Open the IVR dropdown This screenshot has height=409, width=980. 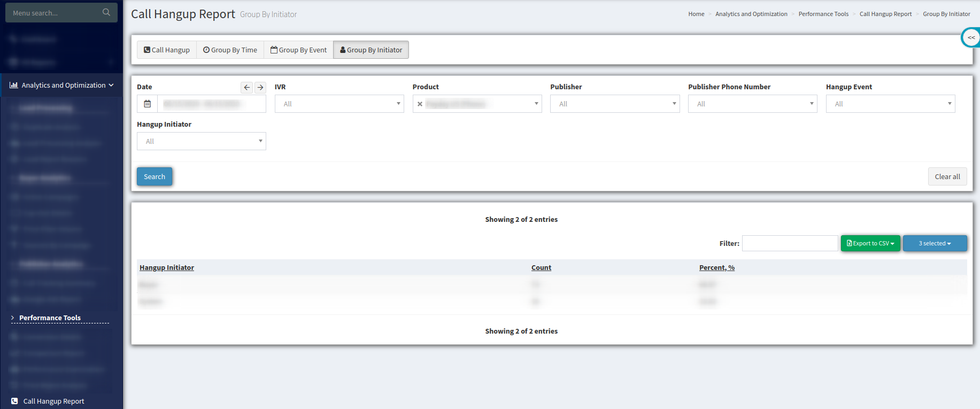[339, 104]
